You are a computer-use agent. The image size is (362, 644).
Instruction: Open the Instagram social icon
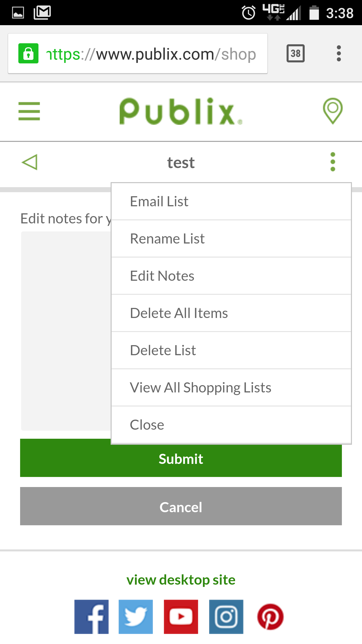[x=226, y=617]
